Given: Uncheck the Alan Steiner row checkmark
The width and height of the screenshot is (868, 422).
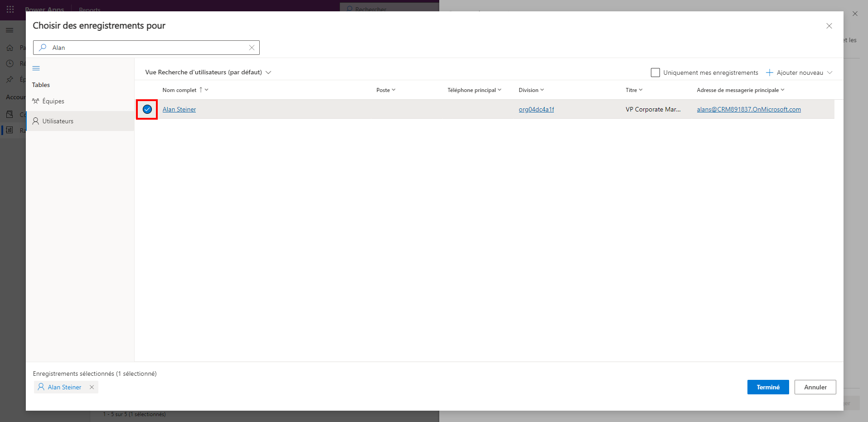Looking at the screenshot, I should click(x=147, y=109).
